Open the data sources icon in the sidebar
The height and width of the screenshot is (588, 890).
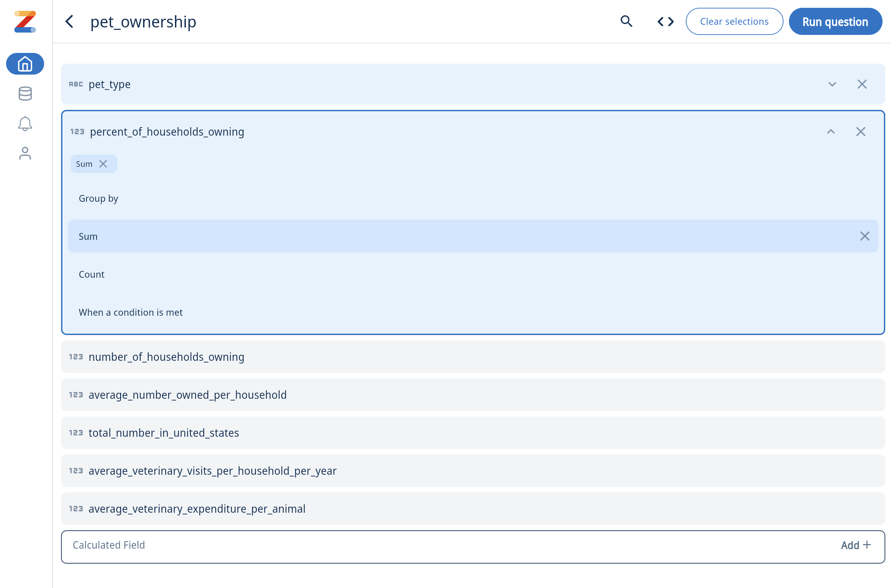25,93
